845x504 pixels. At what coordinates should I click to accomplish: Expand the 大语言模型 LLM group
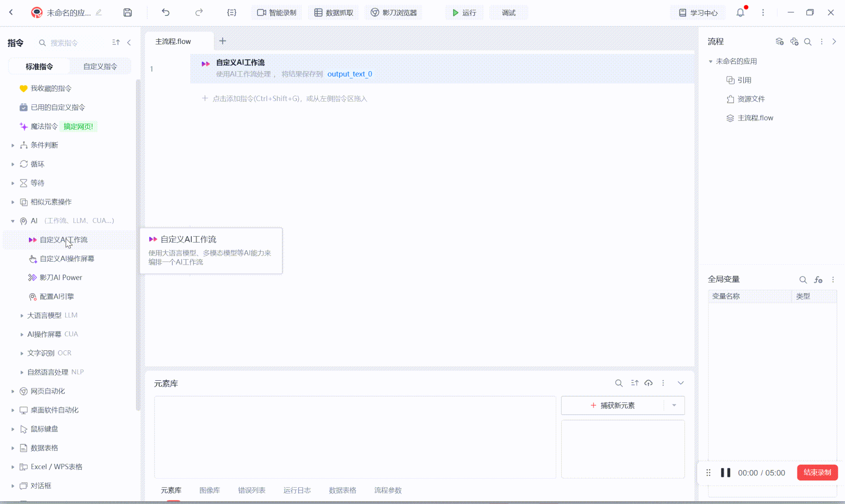pos(22,315)
